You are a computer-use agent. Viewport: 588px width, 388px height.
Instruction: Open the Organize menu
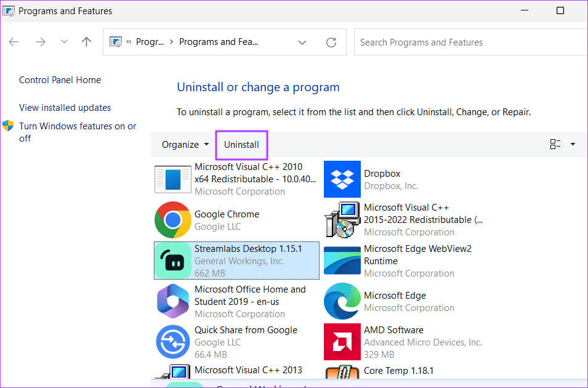pos(185,145)
